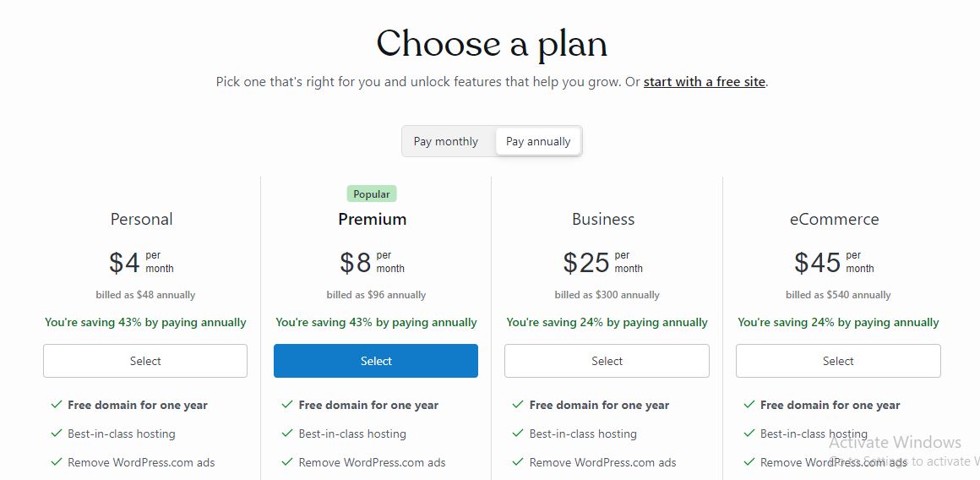Switch billing to Pay monthly
Image resolution: width=980 pixels, height=480 pixels.
(x=446, y=141)
